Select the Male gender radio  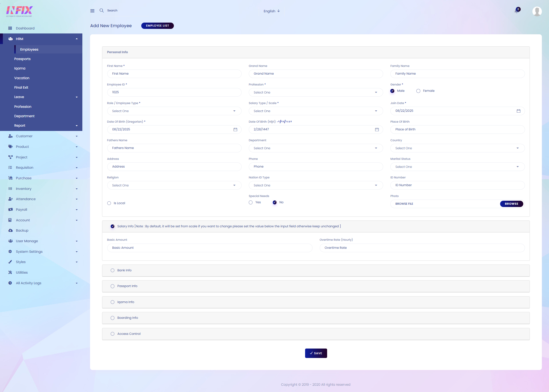tap(392, 91)
